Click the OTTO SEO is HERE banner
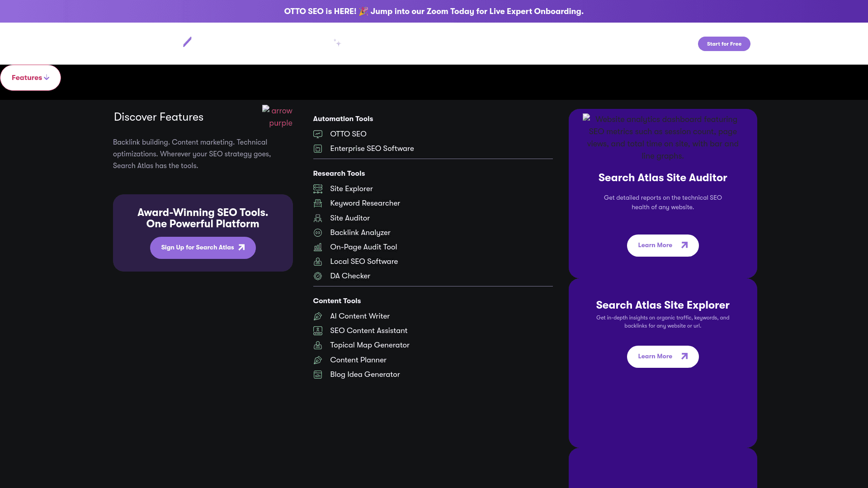 point(434,11)
